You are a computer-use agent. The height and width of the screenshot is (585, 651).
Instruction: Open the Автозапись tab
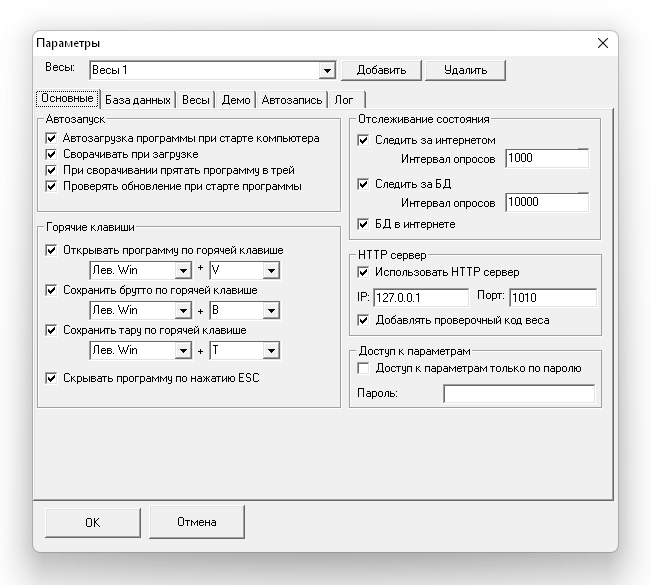point(292,100)
